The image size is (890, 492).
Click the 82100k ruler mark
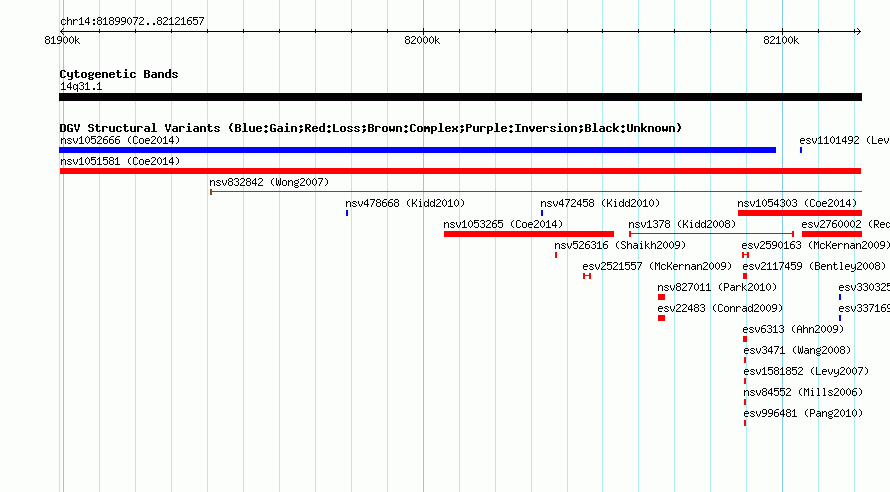pyautogui.click(x=781, y=40)
